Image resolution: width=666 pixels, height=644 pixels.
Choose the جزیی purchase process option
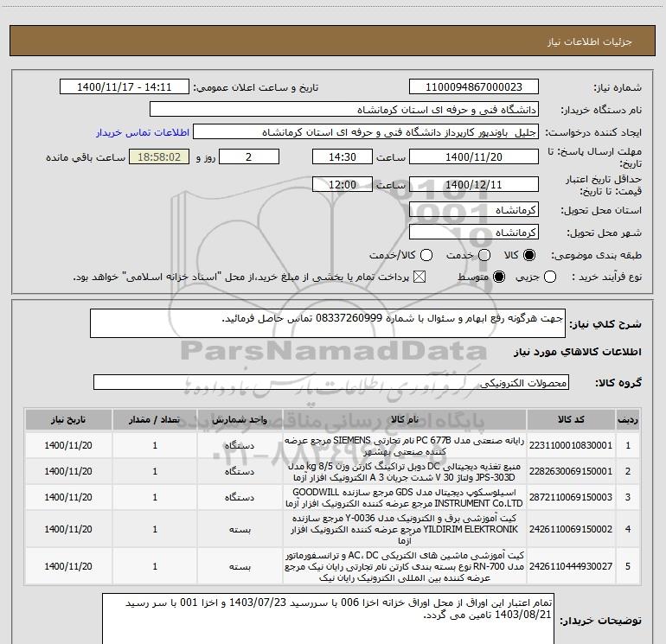pyautogui.click(x=550, y=277)
